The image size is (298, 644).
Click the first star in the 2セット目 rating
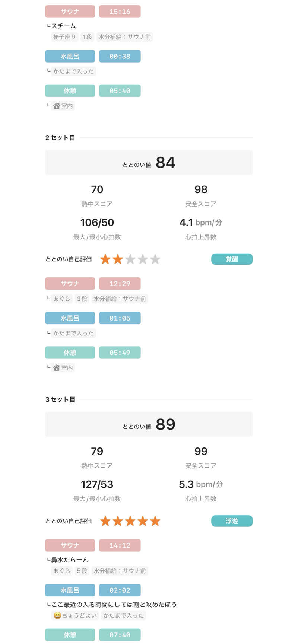point(105,259)
